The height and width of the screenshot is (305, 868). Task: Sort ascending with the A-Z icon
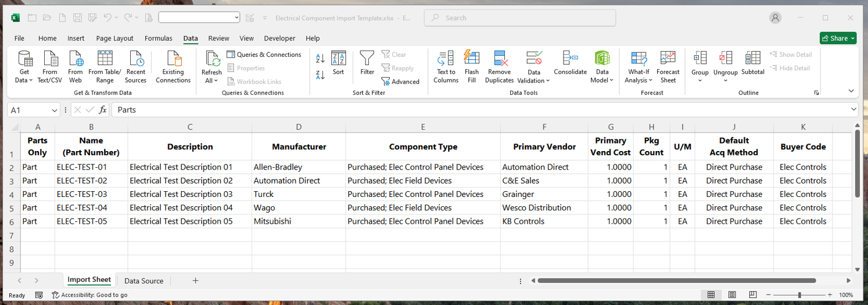click(320, 59)
